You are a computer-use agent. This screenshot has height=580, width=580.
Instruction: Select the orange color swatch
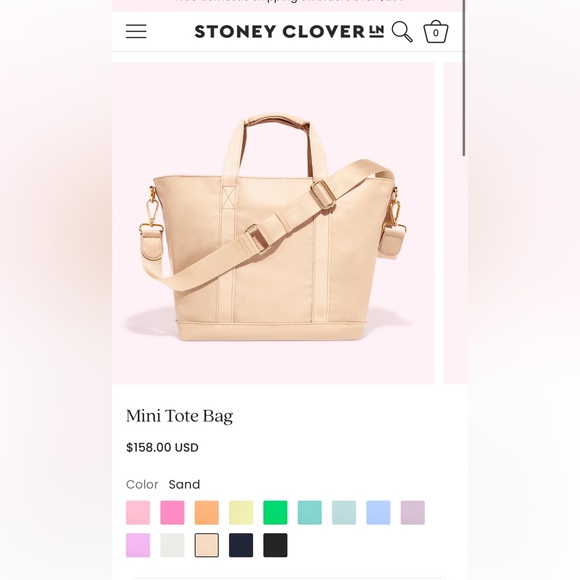207,512
